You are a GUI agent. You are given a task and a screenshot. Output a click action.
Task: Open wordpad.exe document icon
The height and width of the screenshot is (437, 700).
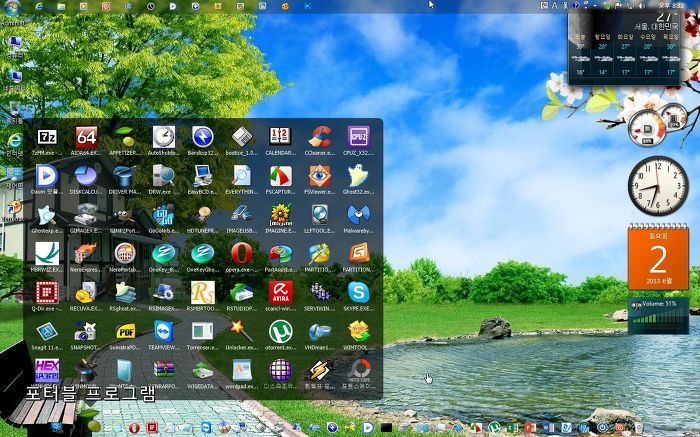pos(242,370)
